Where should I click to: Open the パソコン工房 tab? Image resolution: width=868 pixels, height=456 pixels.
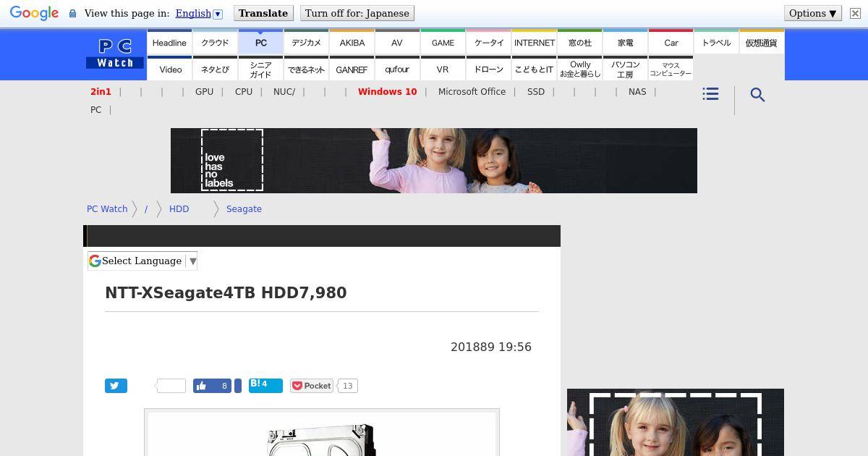point(625,69)
